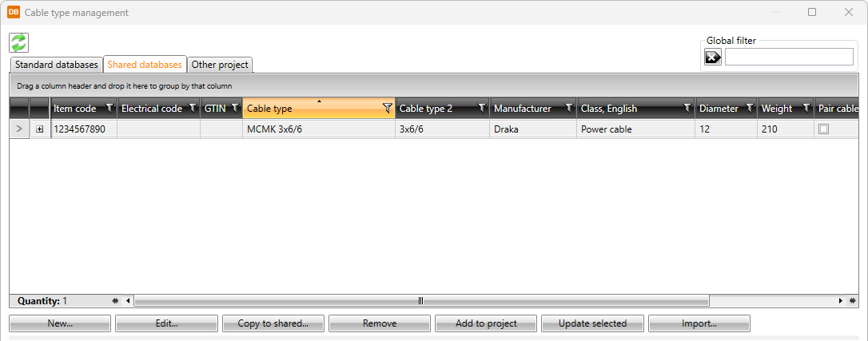Image resolution: width=868 pixels, height=341 pixels.
Task: Clear the global filter with X icon
Action: 712,57
